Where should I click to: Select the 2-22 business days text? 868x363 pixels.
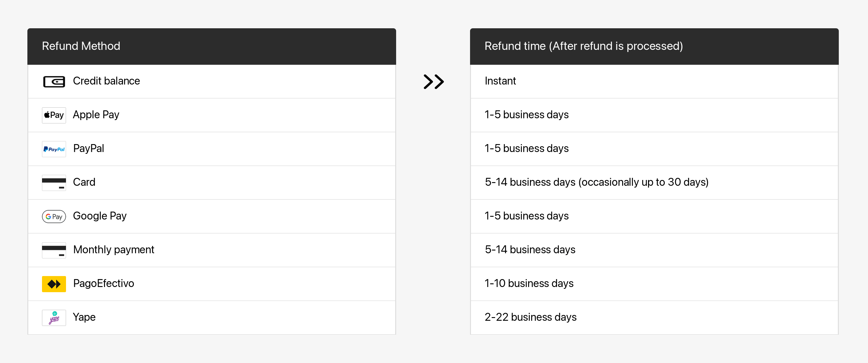pyautogui.click(x=530, y=317)
